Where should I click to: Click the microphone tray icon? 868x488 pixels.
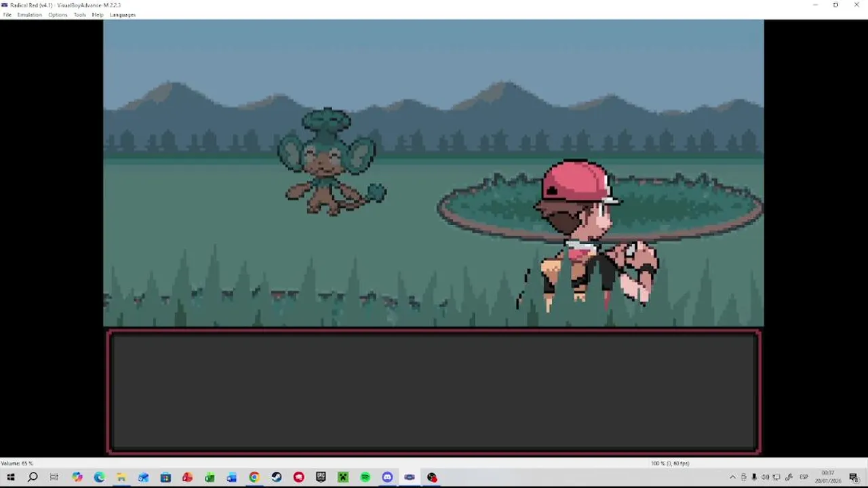(x=754, y=477)
